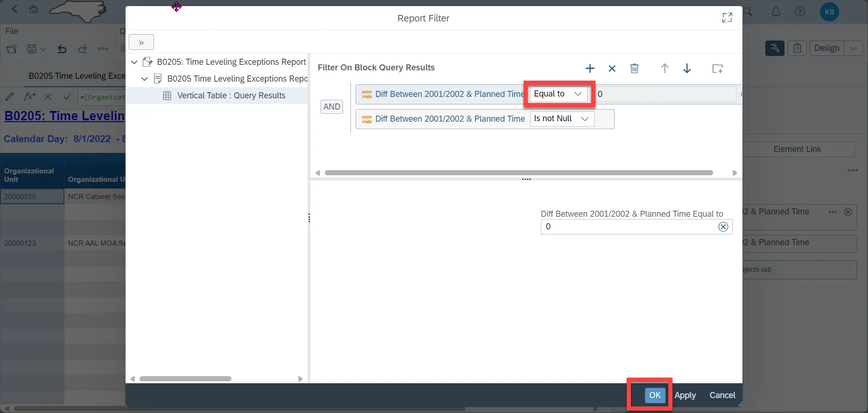
Task: Cancel the Report Filter dialog
Action: 722,395
